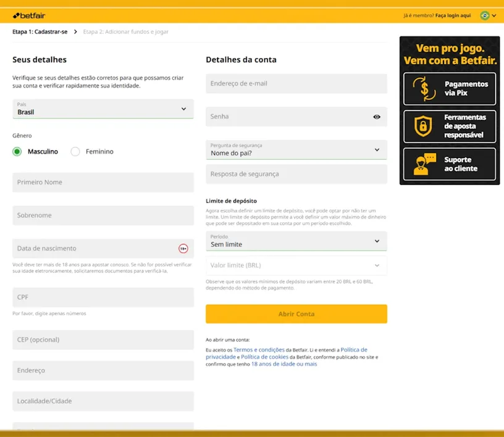Image resolution: width=504 pixels, height=437 pixels.
Task: Click the 18 anos de idade ou mais link
Action: [284, 364]
